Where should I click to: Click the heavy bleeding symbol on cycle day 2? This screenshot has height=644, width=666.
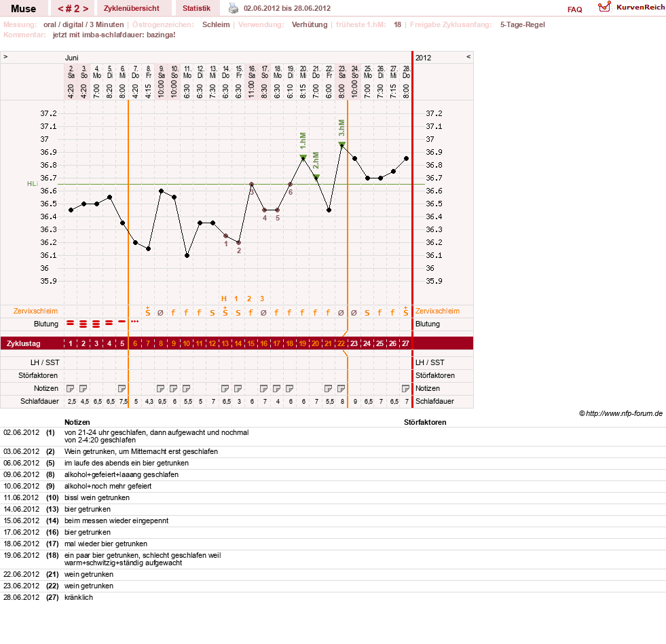click(x=84, y=324)
